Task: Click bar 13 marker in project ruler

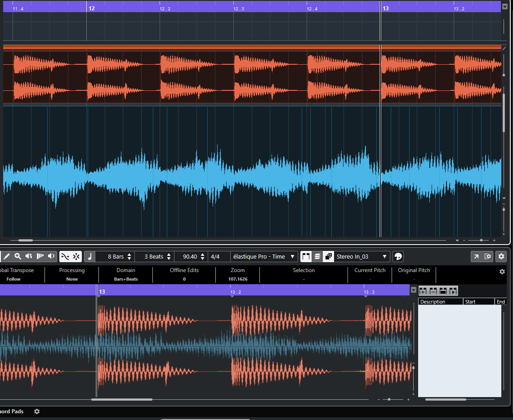Action: click(x=386, y=8)
